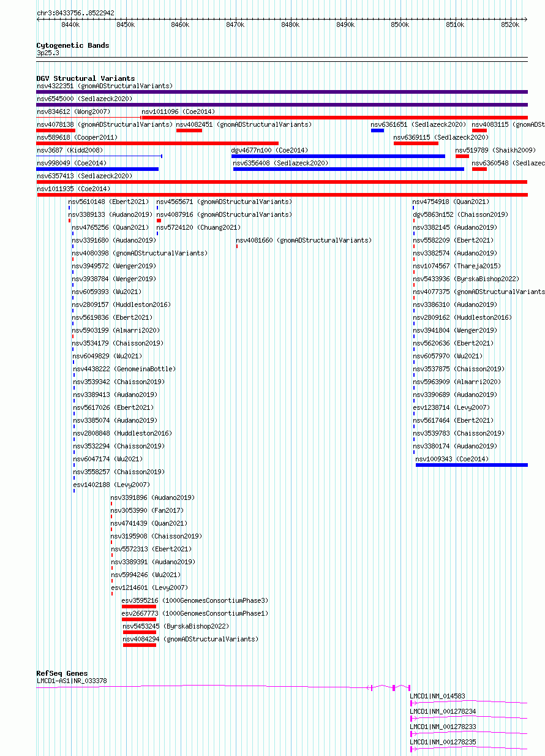Open nsv6059393 (Wu2021) variant
This screenshot has height=756, width=545.
click(107, 292)
